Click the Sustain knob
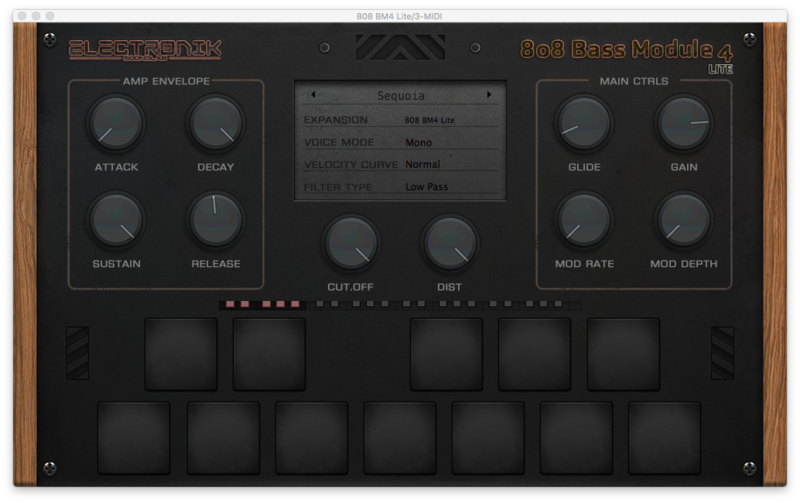 pyautogui.click(x=116, y=220)
